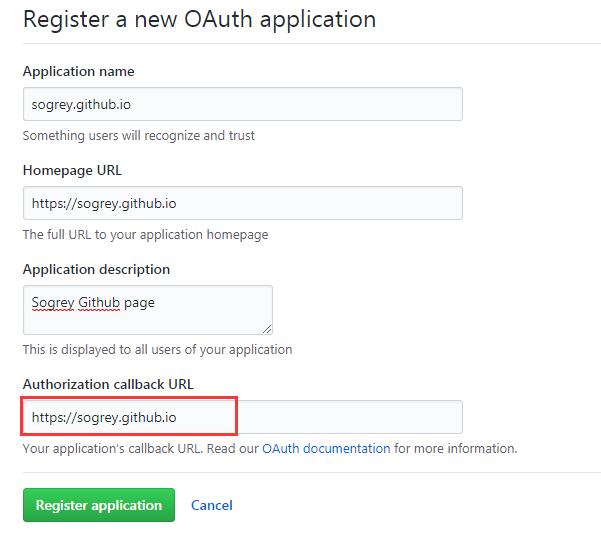Click the "Register a new OAuth application" heading
601x549 pixels.
199,19
